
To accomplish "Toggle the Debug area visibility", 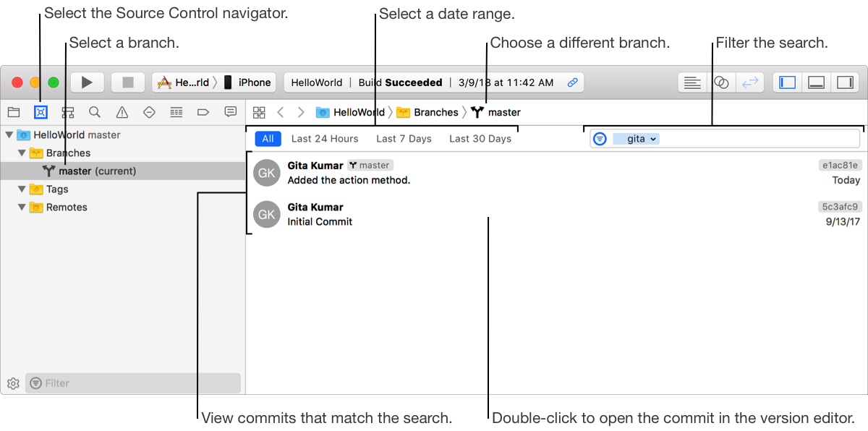I will point(817,82).
